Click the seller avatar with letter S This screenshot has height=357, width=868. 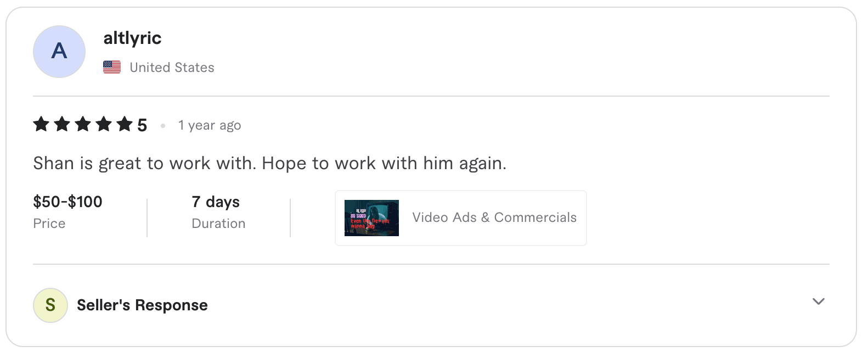pos(50,305)
